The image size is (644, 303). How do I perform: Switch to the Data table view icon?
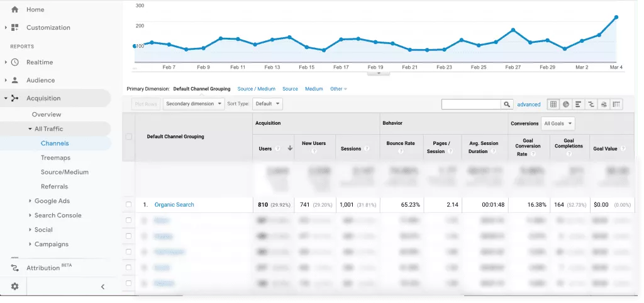tap(553, 105)
